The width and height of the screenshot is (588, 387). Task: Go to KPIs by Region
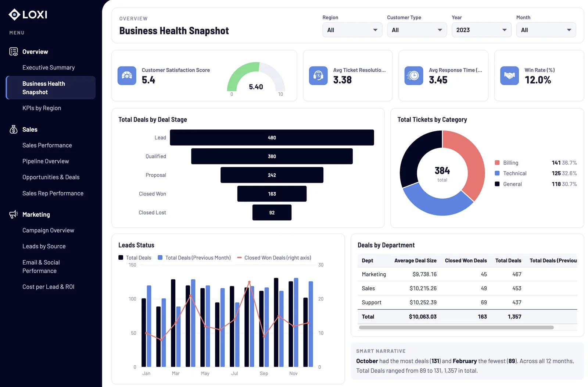tap(42, 108)
